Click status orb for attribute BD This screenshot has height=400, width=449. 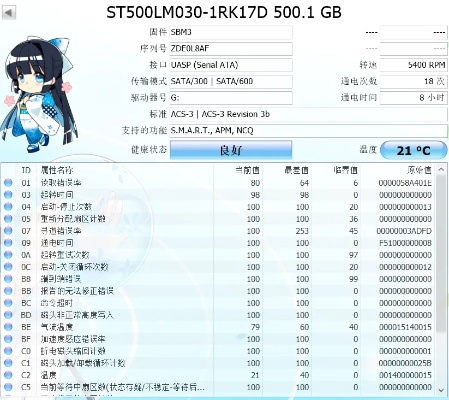point(8,315)
